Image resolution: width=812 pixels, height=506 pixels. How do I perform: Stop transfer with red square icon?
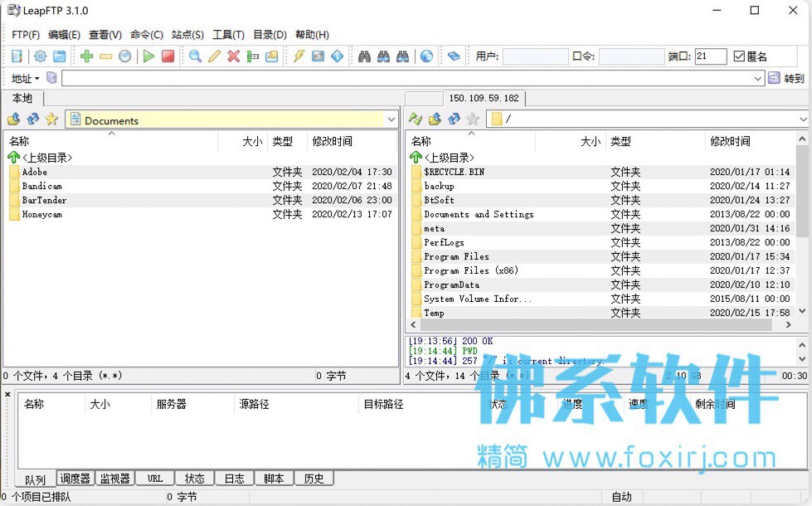click(168, 56)
